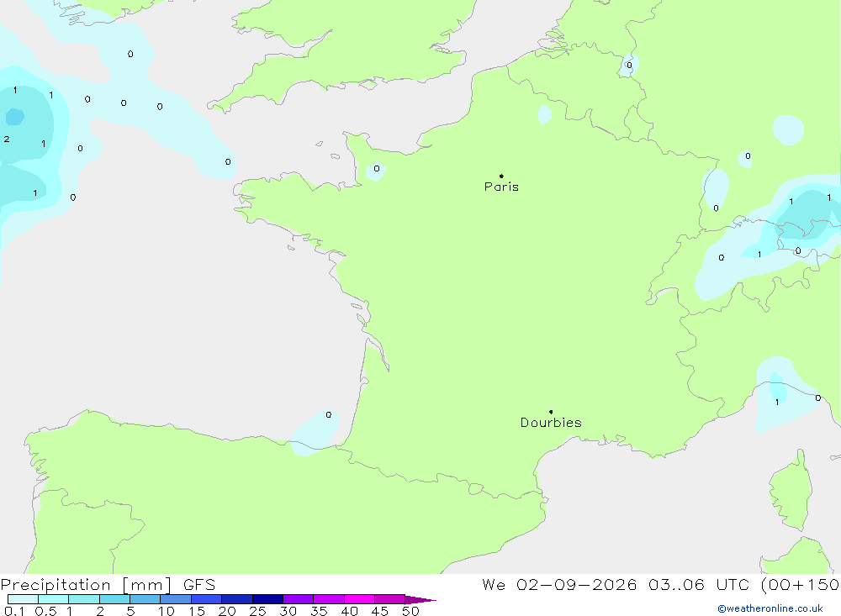Click the Paris location dot marker
841x616 pixels.
pos(501,176)
